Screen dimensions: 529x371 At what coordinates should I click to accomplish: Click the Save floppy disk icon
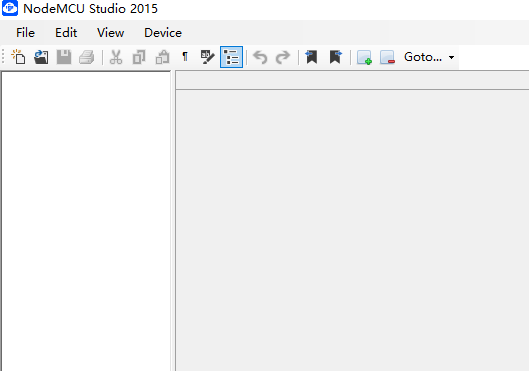[x=64, y=57]
